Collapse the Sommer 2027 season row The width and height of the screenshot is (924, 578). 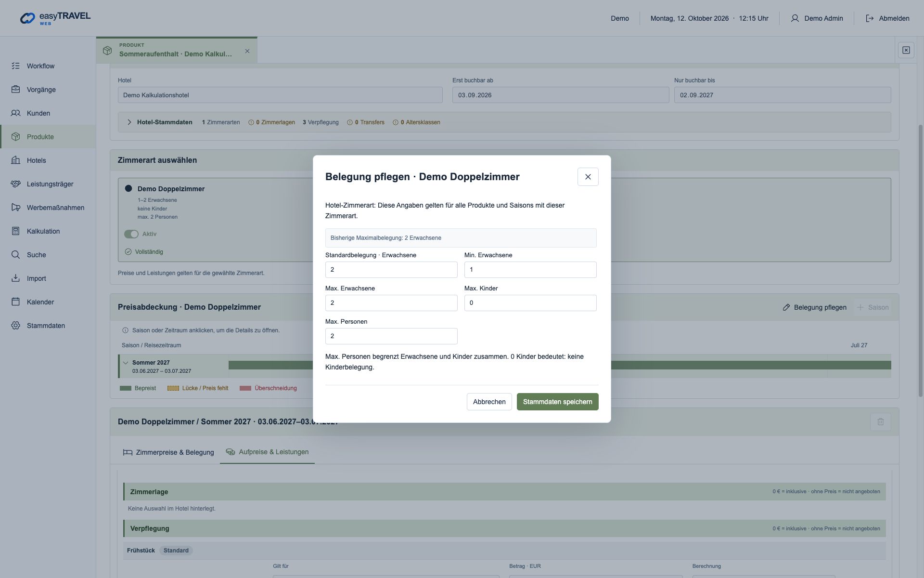click(x=126, y=363)
